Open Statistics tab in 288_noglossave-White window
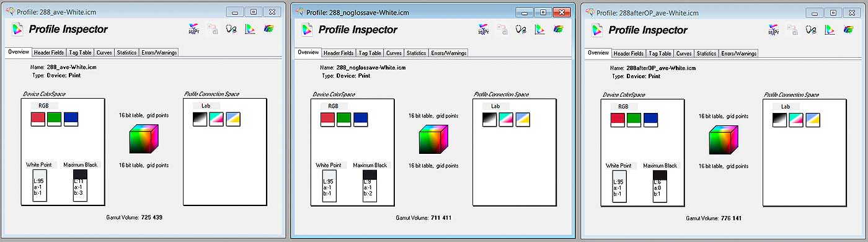Viewport: 868px width, 242px height. pyautogui.click(x=416, y=53)
